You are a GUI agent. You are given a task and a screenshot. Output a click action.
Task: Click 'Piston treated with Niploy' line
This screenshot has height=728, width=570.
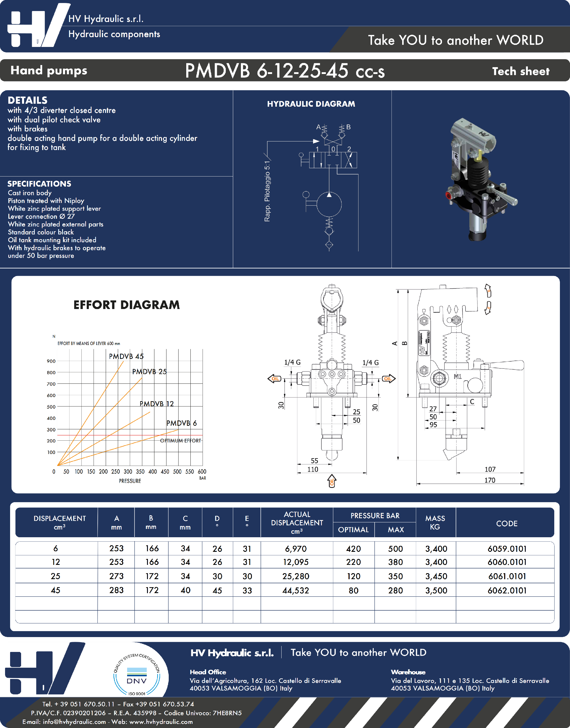click(x=46, y=201)
